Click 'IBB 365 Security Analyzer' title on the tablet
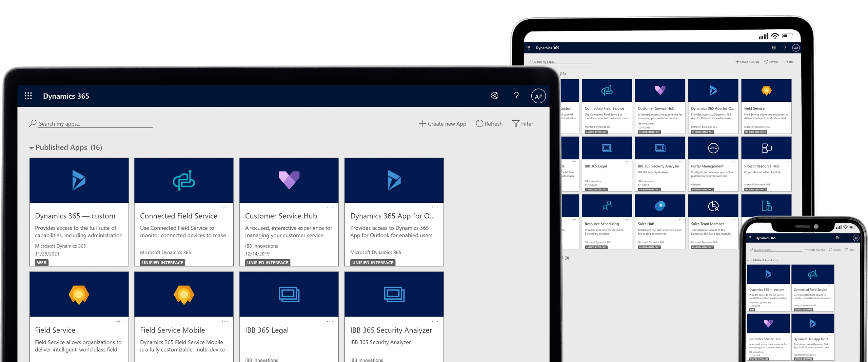 tap(658, 166)
